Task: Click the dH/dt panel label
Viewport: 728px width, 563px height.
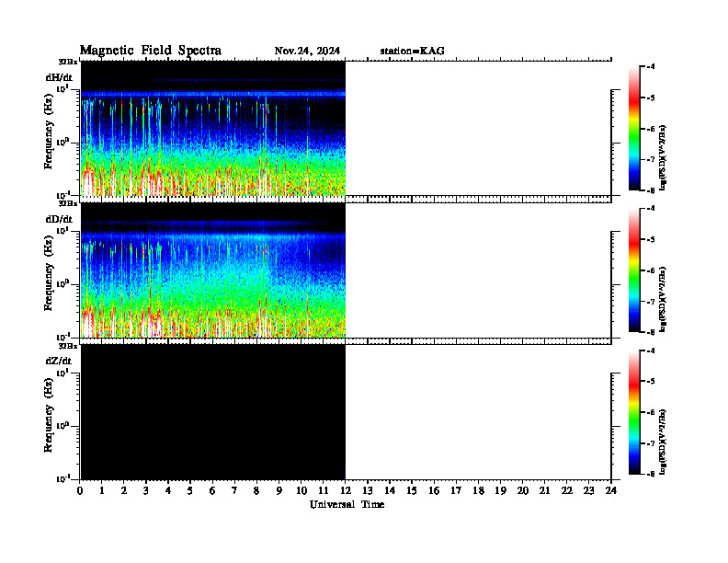Action: (59, 77)
